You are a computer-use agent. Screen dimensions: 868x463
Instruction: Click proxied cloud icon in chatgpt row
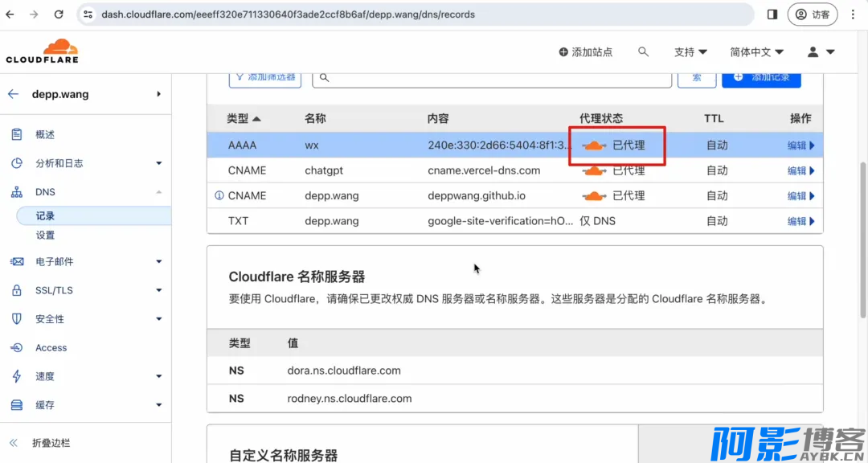pos(594,170)
